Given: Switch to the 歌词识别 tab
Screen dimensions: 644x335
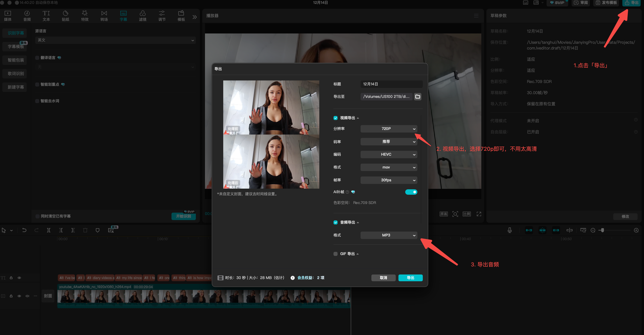Looking at the screenshot, I should point(16,74).
